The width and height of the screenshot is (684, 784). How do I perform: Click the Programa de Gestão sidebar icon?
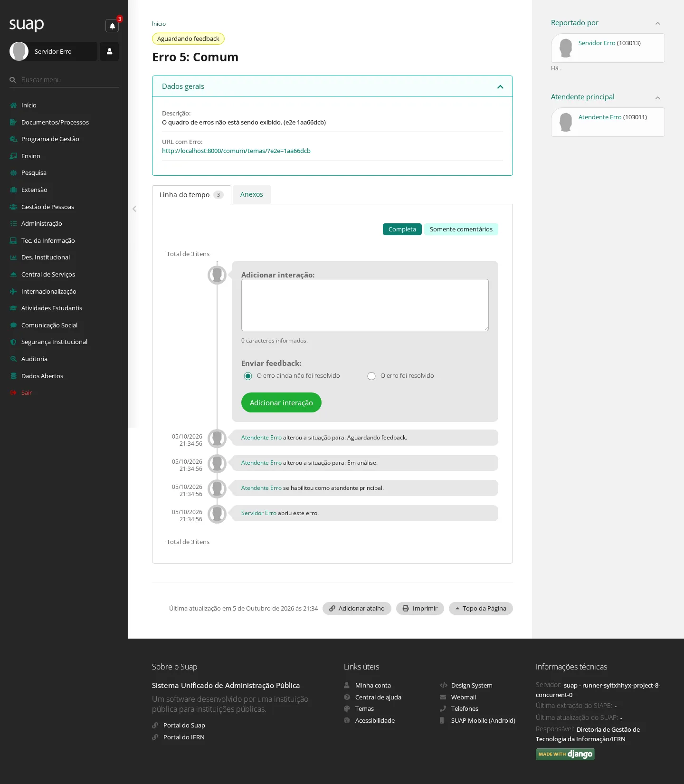tap(13, 139)
